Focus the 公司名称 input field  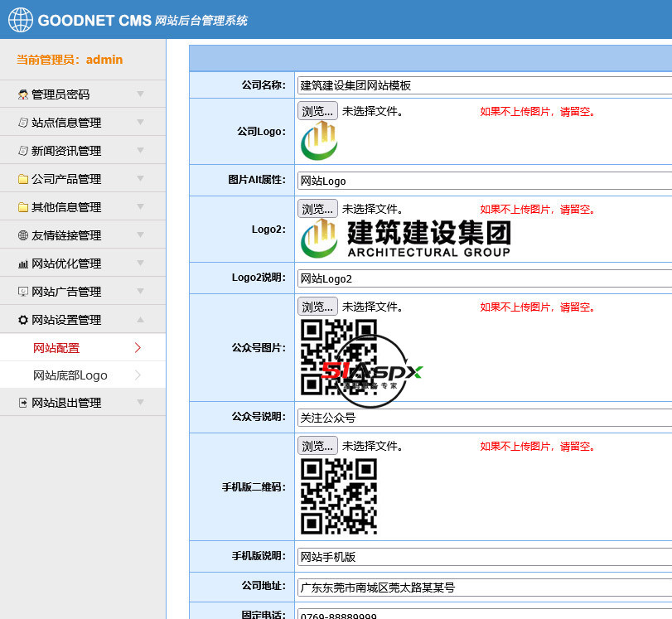pyautogui.click(x=485, y=85)
